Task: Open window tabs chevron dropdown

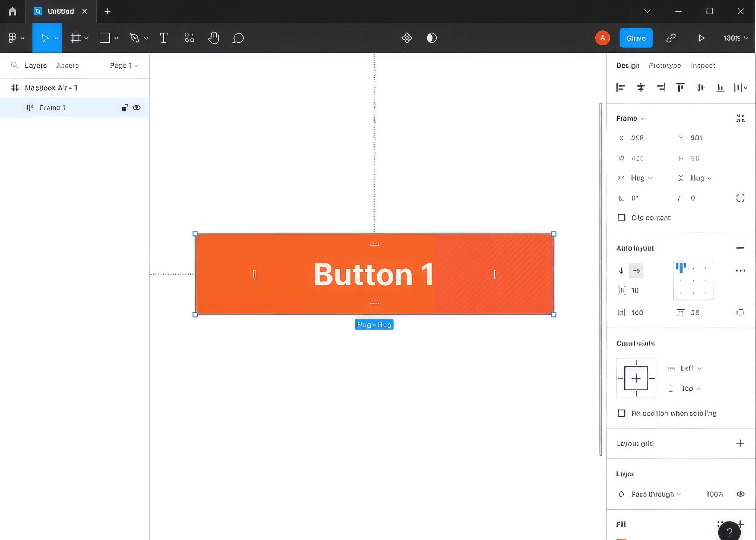Action: [x=647, y=11]
